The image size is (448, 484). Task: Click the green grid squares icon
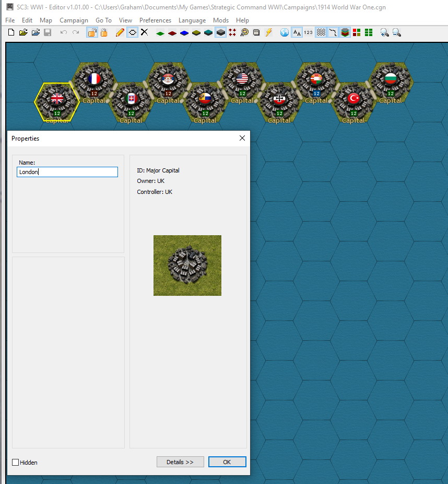pos(369,32)
